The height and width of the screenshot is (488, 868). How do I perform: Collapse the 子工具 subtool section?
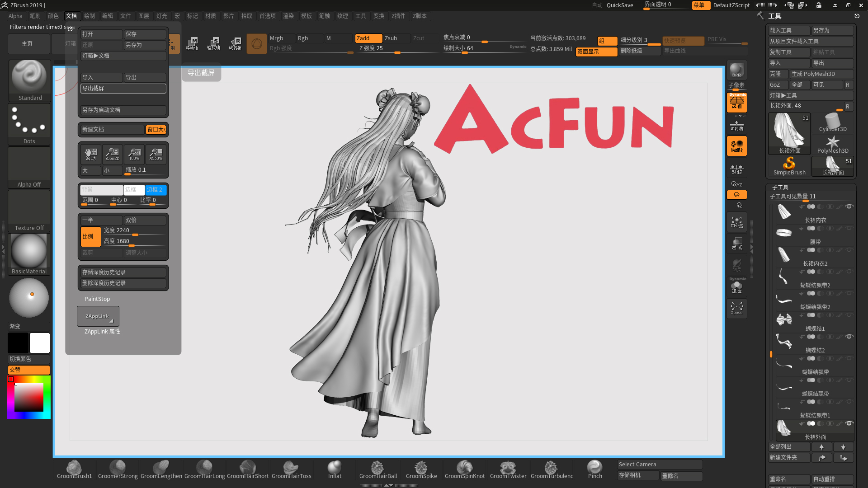[x=780, y=187]
